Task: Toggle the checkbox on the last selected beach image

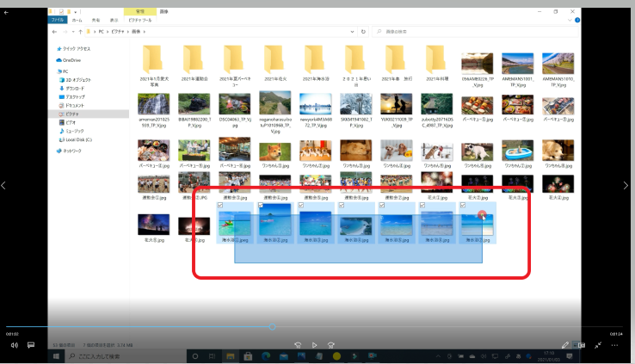Action: pyautogui.click(x=463, y=207)
